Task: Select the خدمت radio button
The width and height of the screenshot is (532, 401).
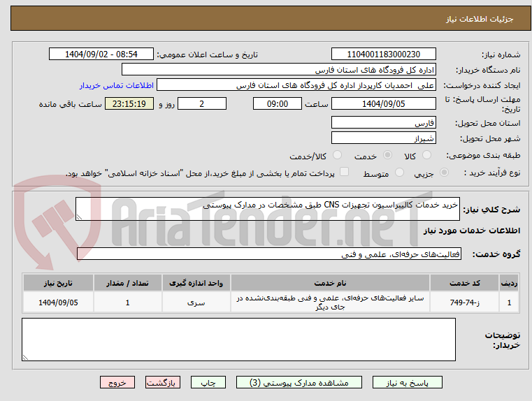Action: [x=387, y=155]
